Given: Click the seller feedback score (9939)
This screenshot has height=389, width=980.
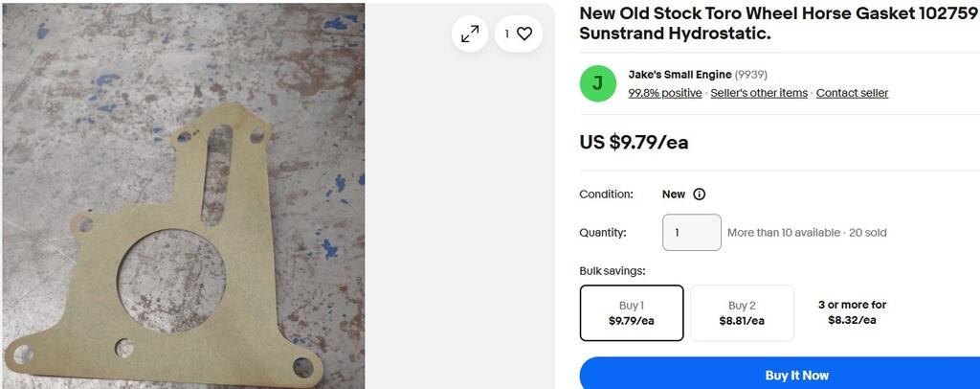Looking at the screenshot, I should [751, 75].
